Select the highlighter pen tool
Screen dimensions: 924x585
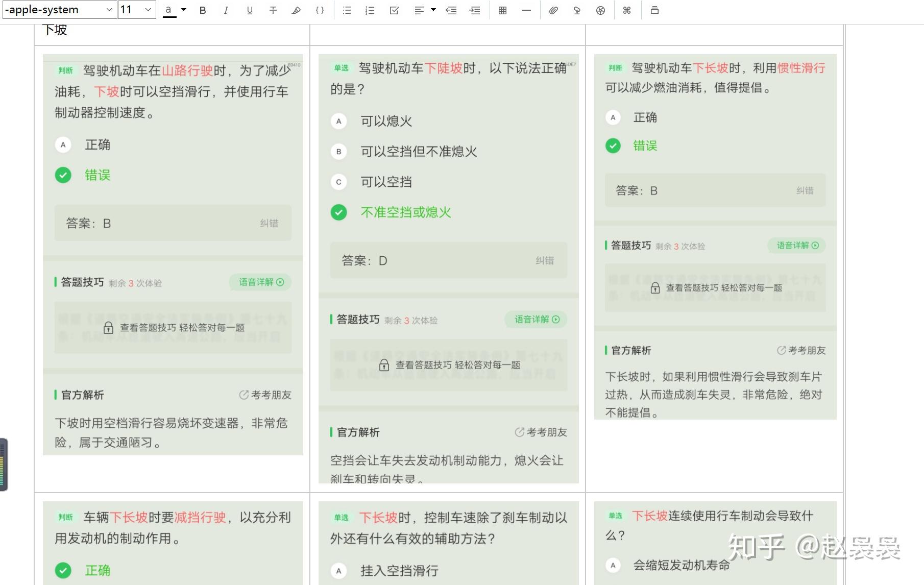[x=296, y=10]
